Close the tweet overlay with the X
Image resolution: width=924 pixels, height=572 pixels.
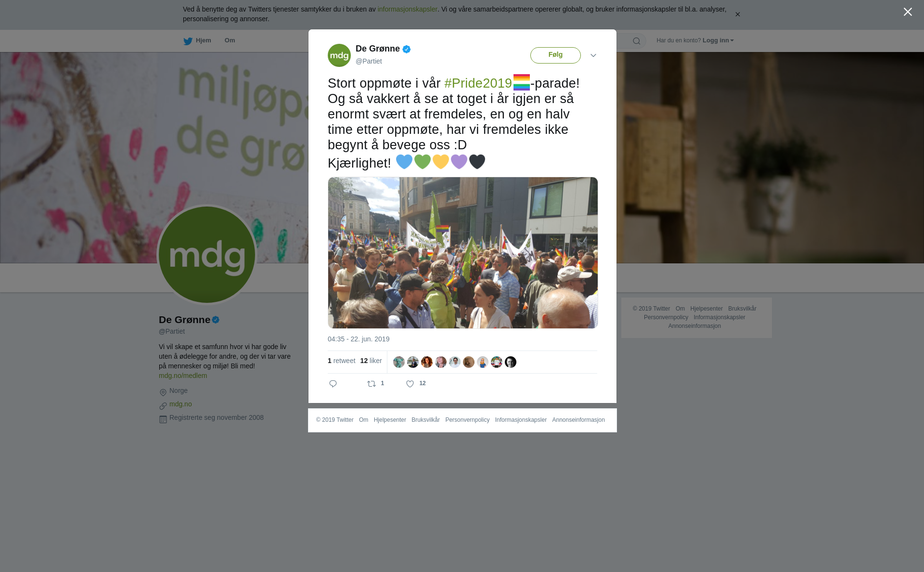pyautogui.click(x=908, y=12)
